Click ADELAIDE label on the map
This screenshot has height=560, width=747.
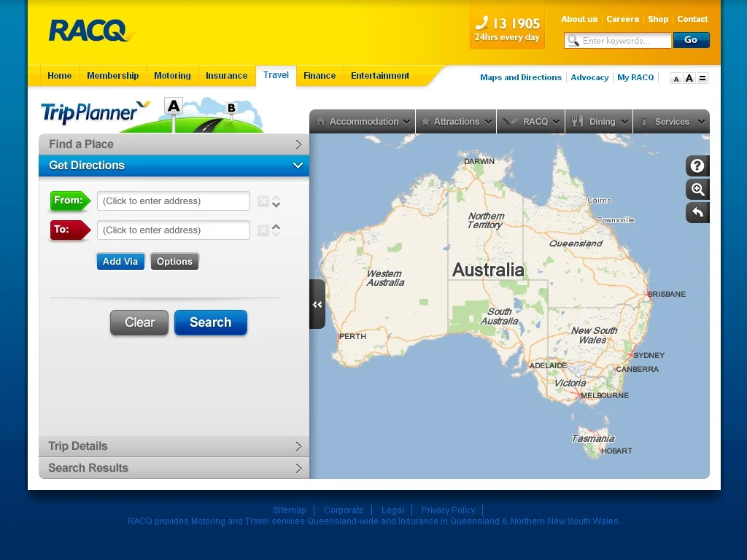coord(548,366)
